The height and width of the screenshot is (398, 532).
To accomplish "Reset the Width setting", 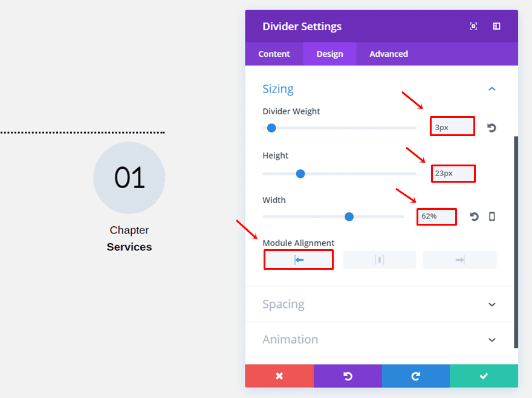I will 475,217.
